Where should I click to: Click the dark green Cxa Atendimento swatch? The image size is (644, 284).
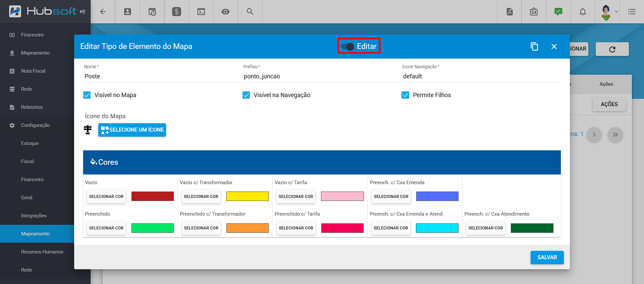point(532,228)
